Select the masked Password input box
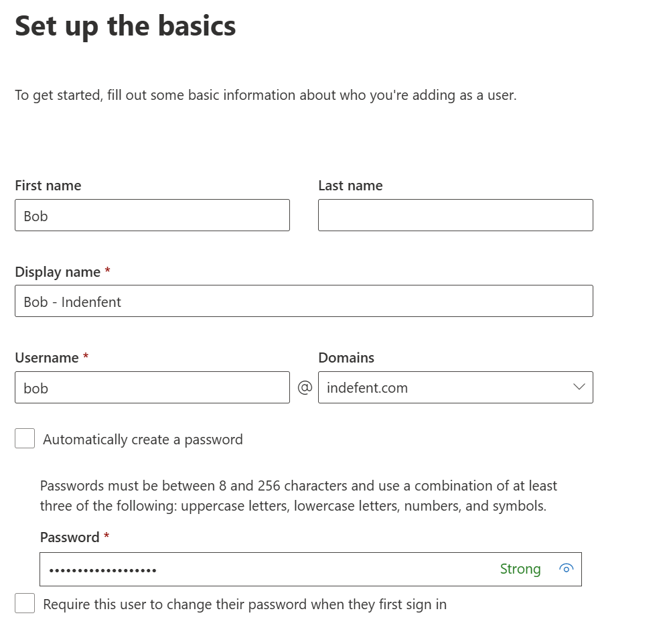 point(311,569)
